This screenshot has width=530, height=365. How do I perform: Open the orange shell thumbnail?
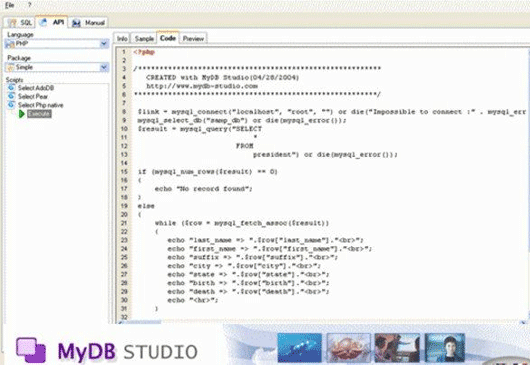click(x=348, y=347)
